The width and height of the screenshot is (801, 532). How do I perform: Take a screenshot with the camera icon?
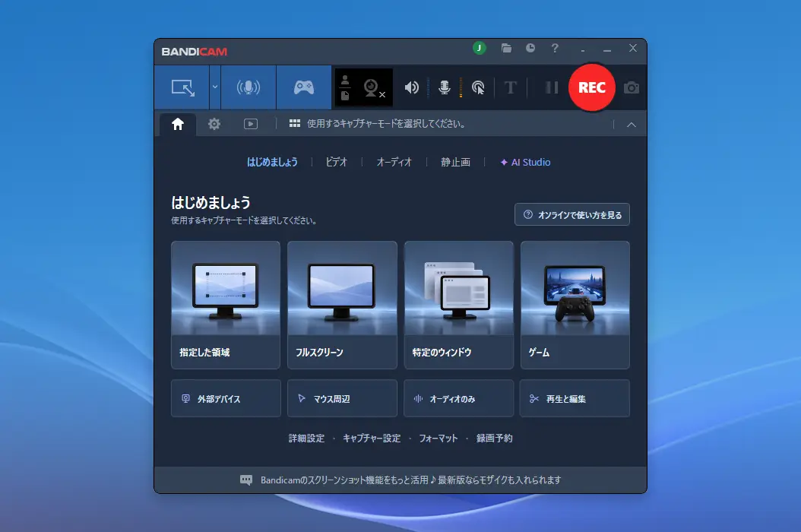point(632,88)
